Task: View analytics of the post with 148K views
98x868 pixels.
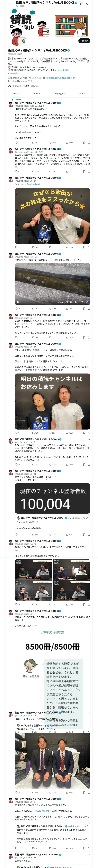Action: [x=70, y=142]
